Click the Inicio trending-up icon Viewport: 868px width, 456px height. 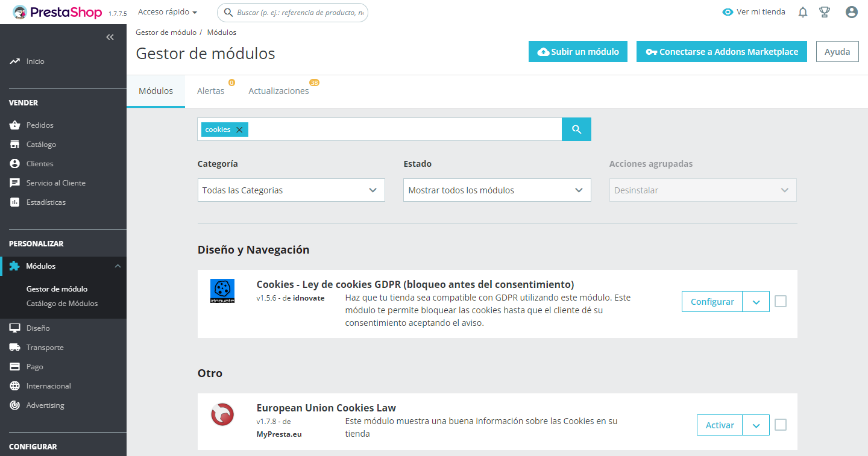(15, 61)
